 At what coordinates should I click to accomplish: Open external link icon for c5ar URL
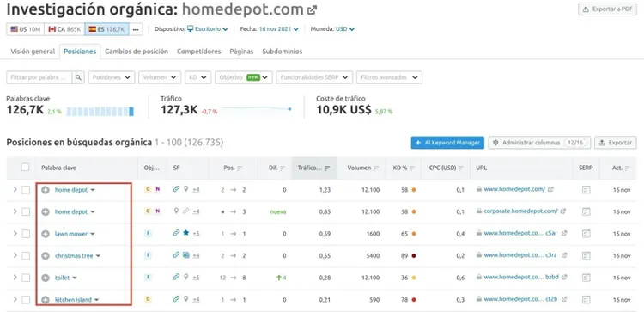point(564,233)
